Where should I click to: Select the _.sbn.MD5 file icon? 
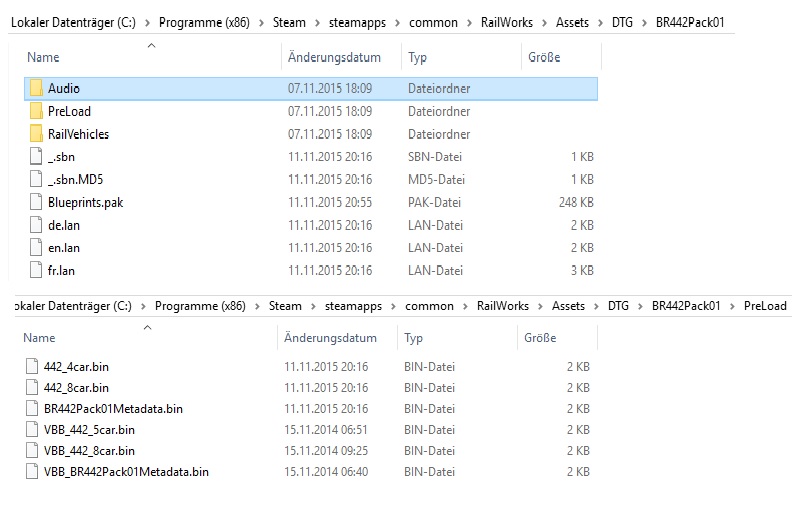tap(36, 179)
